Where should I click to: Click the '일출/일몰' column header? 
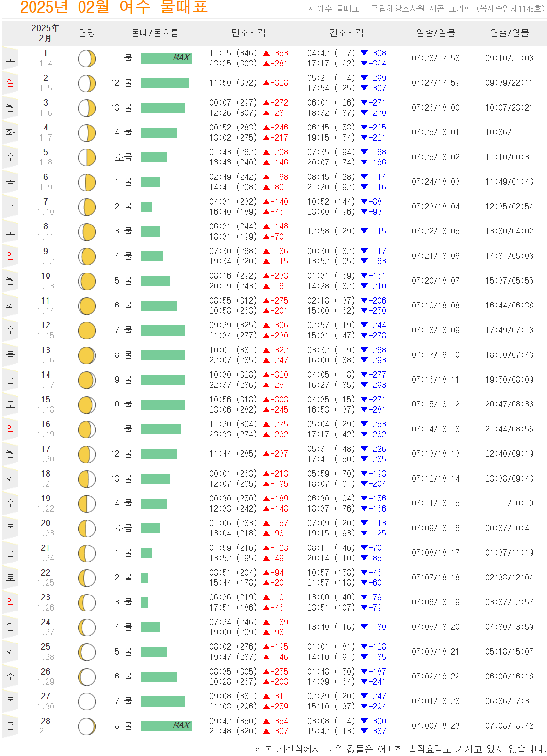(436, 32)
